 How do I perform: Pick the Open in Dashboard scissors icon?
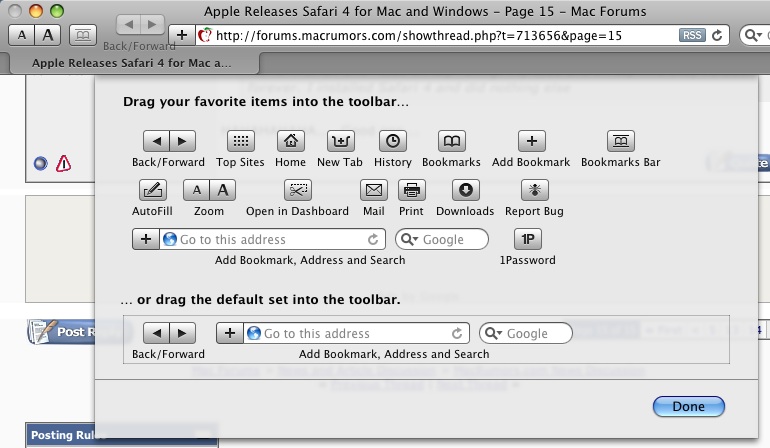click(298, 190)
